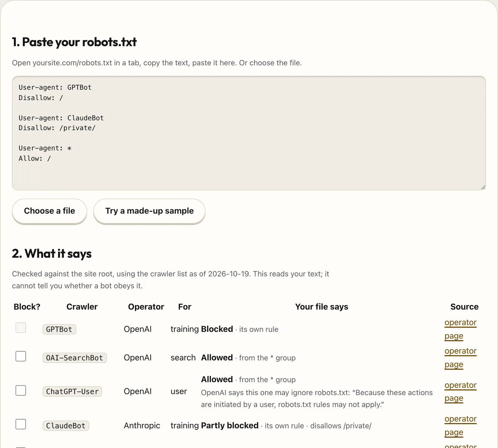Click the Blocked status for GPTBot

217,329
